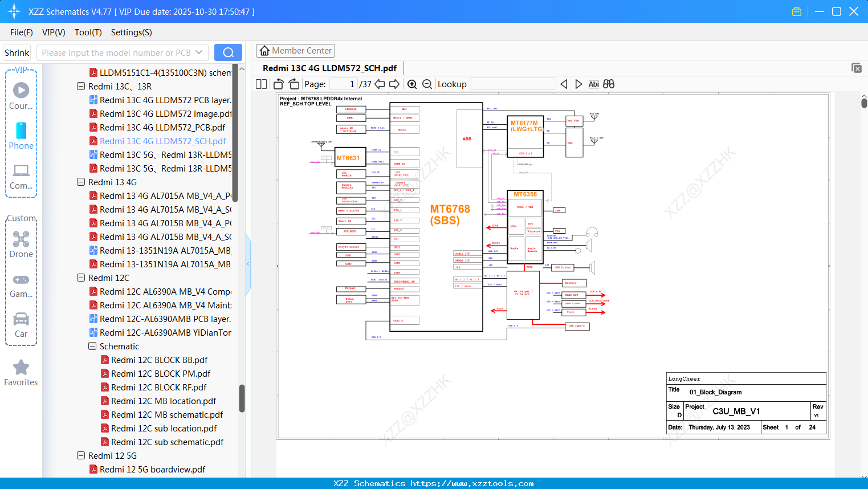Collapse the PDF viewer left panel chevron
This screenshot has width=868, height=489.
click(x=247, y=263)
